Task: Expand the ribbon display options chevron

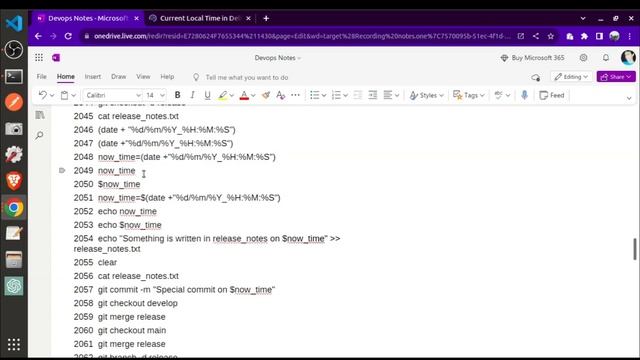Action: point(629,98)
